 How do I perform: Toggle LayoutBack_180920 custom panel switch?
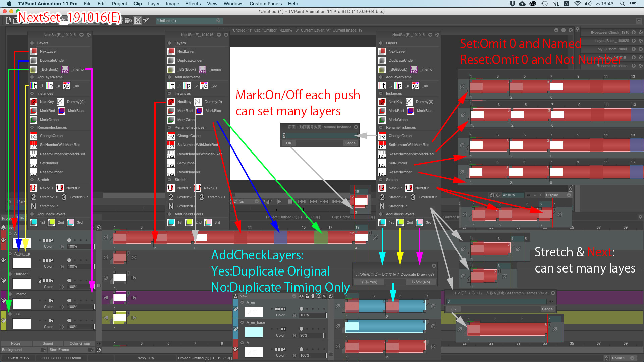pyautogui.click(x=634, y=41)
